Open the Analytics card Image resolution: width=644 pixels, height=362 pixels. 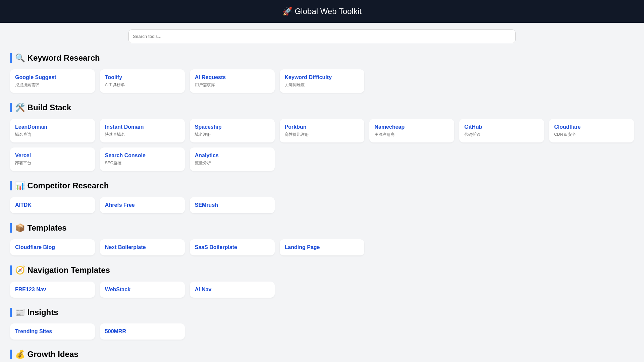(232, 159)
